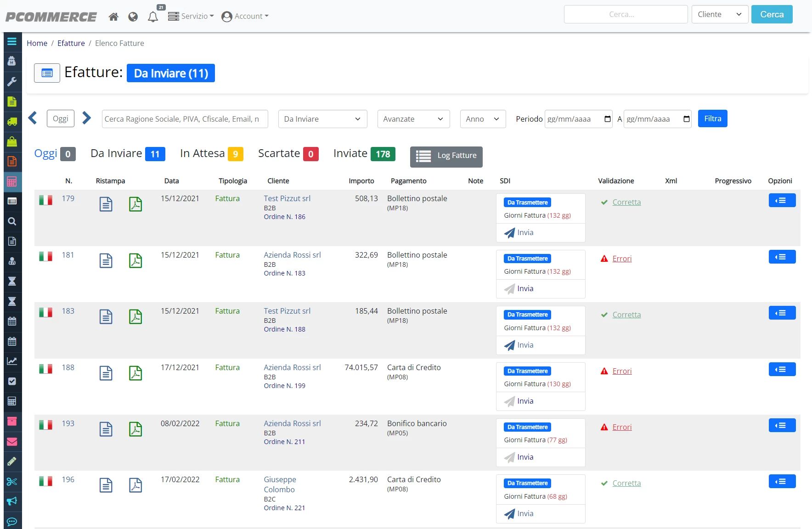This screenshot has width=812, height=529.
Task: Click the top Cerca button
Action: point(772,14)
